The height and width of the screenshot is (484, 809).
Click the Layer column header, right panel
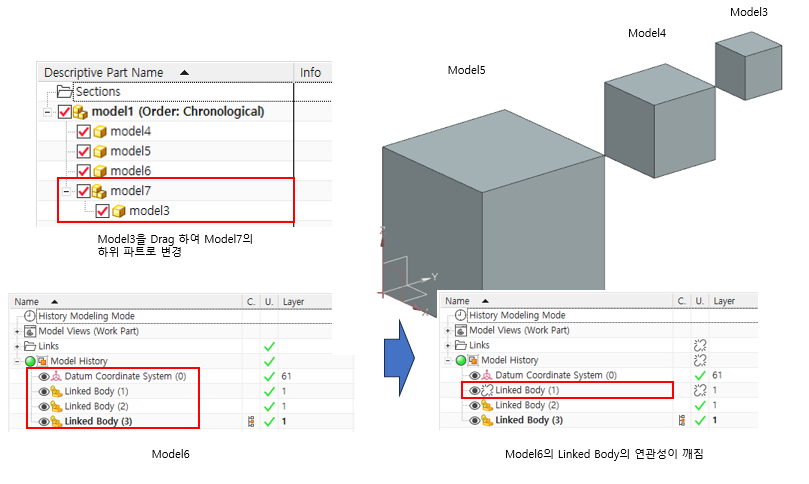click(x=724, y=300)
